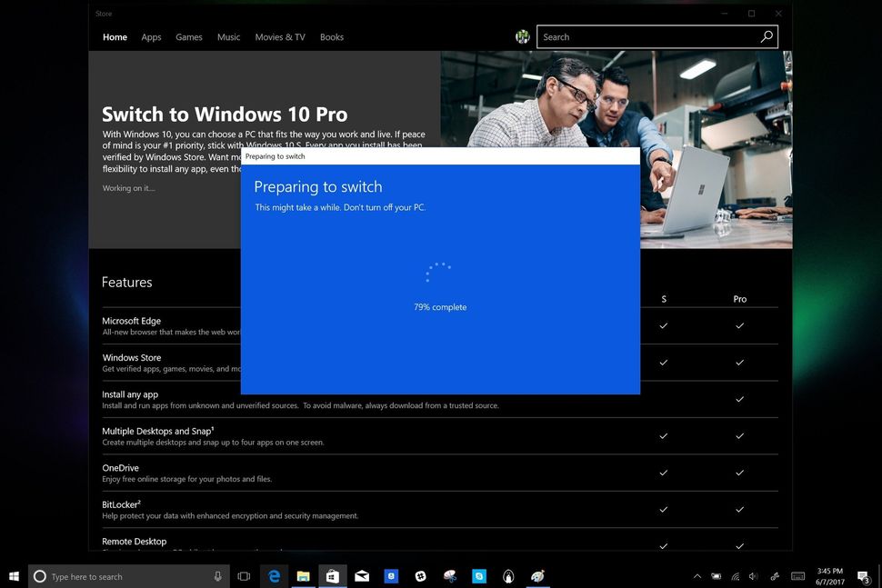Click the S column checkmark for OneDrive

coord(664,473)
